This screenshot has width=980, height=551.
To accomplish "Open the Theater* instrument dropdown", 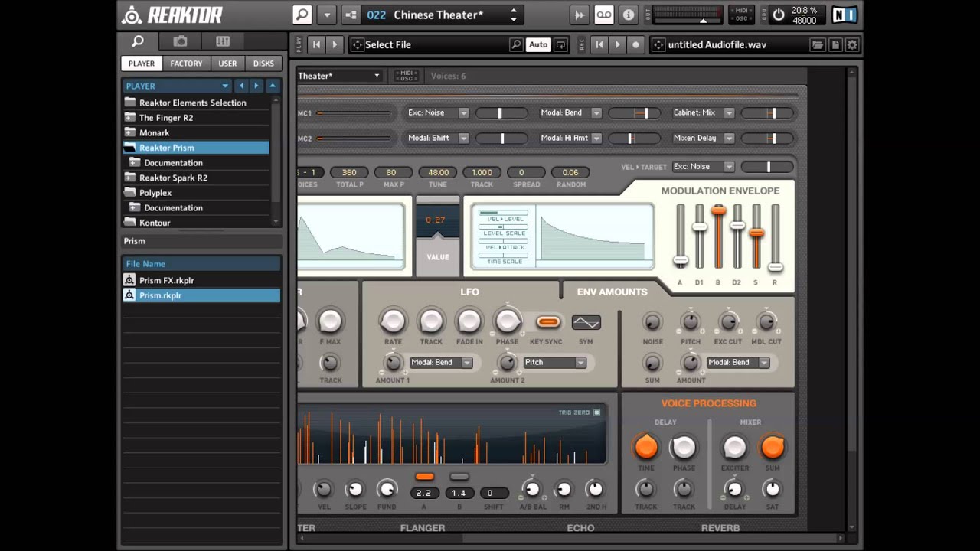I will (x=340, y=76).
